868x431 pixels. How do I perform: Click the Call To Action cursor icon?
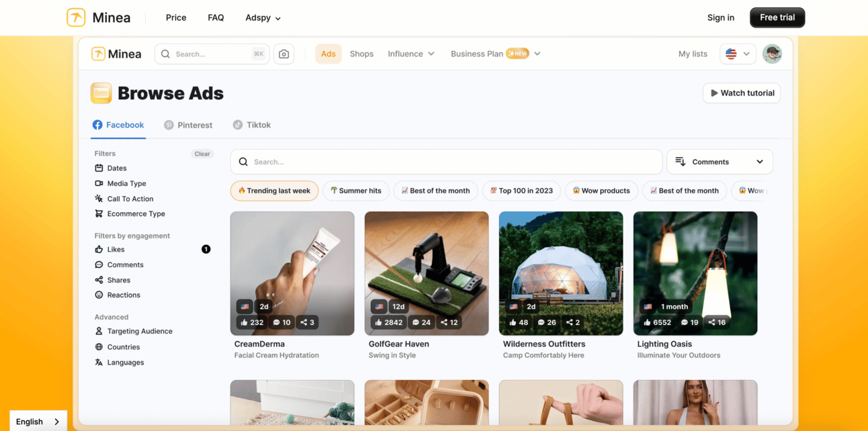(99, 199)
